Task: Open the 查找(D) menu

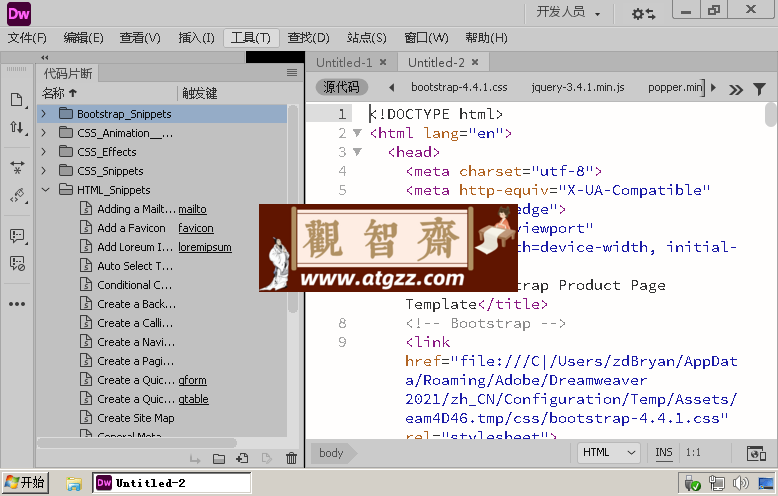Action: coord(308,38)
